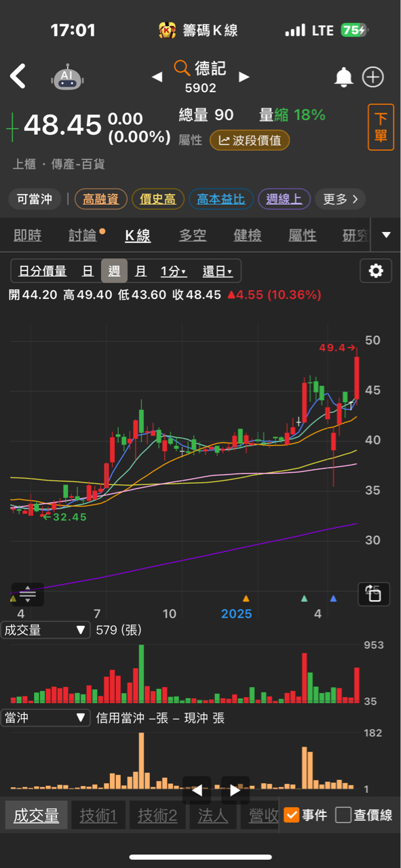Select the 週 period toggle
The height and width of the screenshot is (868, 401).
point(114,271)
